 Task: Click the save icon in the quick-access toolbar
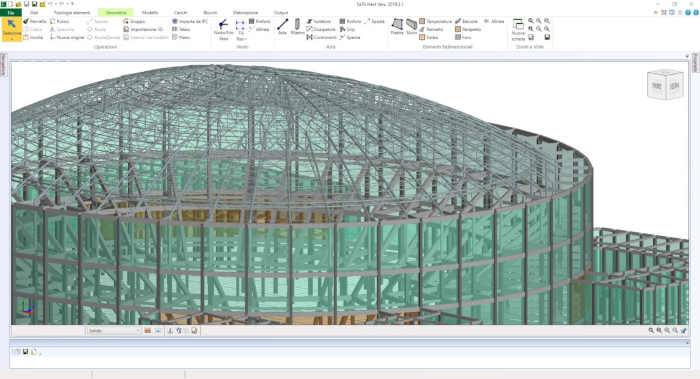coord(34,4)
